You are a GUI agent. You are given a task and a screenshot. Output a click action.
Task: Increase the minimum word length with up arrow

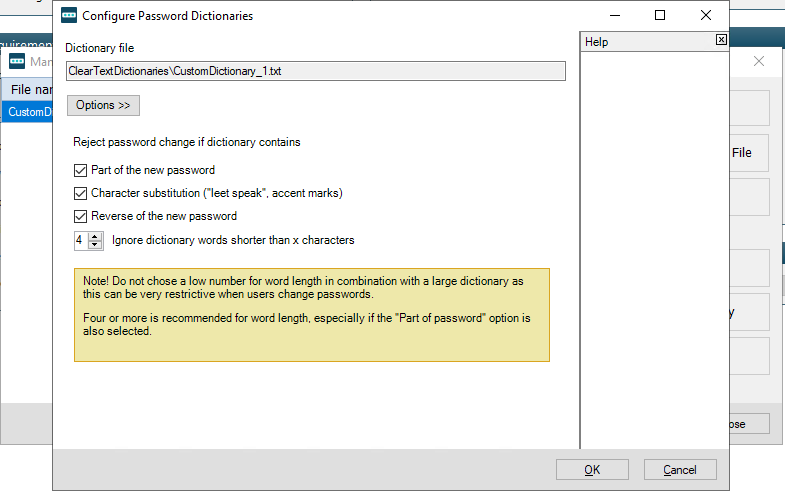(95, 236)
